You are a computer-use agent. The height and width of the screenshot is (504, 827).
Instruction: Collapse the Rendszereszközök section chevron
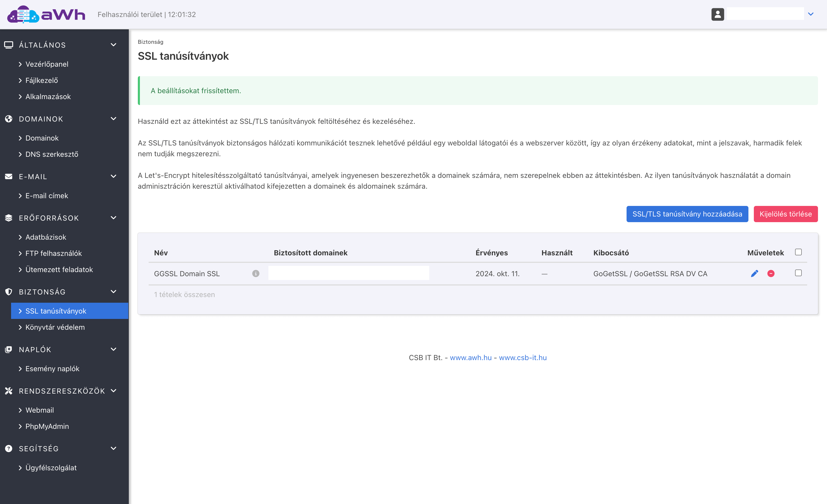coord(113,391)
